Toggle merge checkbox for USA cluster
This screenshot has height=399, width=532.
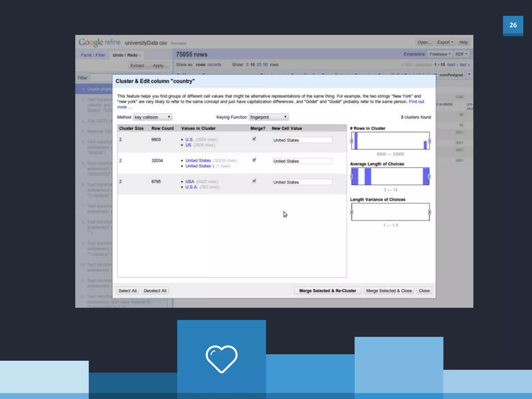tap(254, 181)
